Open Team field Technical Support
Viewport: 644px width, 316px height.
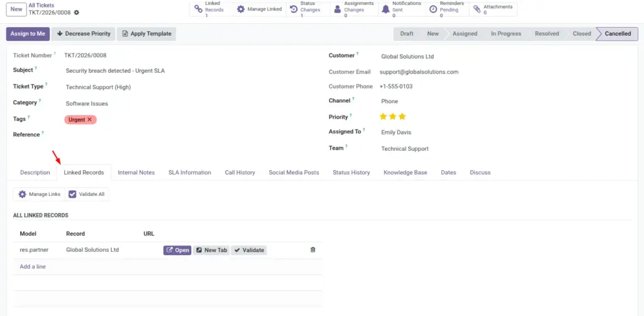tap(505, 148)
